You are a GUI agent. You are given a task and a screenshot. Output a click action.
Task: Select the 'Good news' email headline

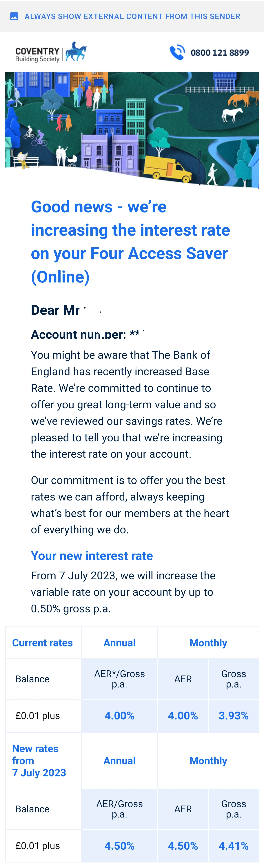point(130,242)
